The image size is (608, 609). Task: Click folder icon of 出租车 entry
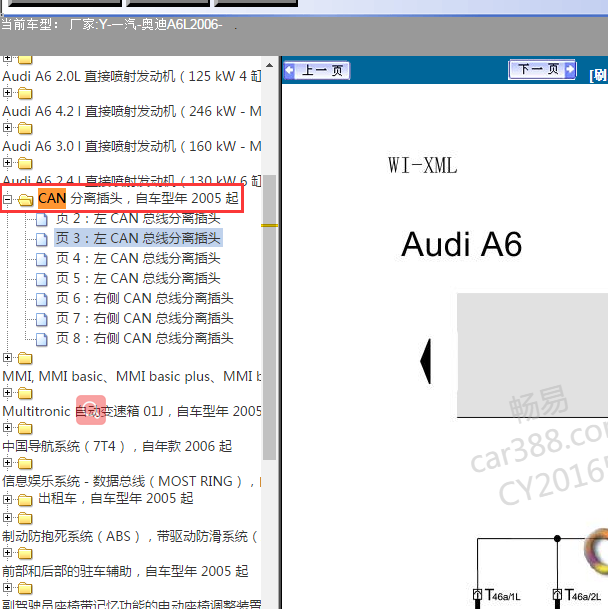click(25, 499)
